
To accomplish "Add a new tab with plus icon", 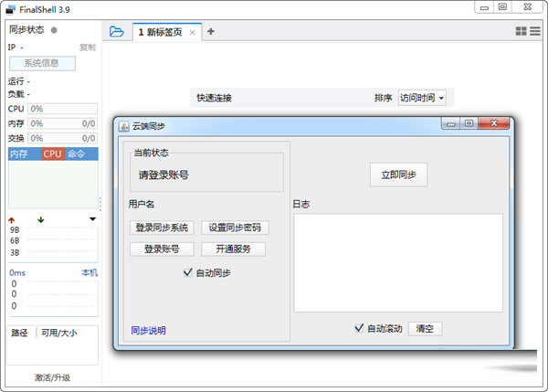I will (211, 31).
